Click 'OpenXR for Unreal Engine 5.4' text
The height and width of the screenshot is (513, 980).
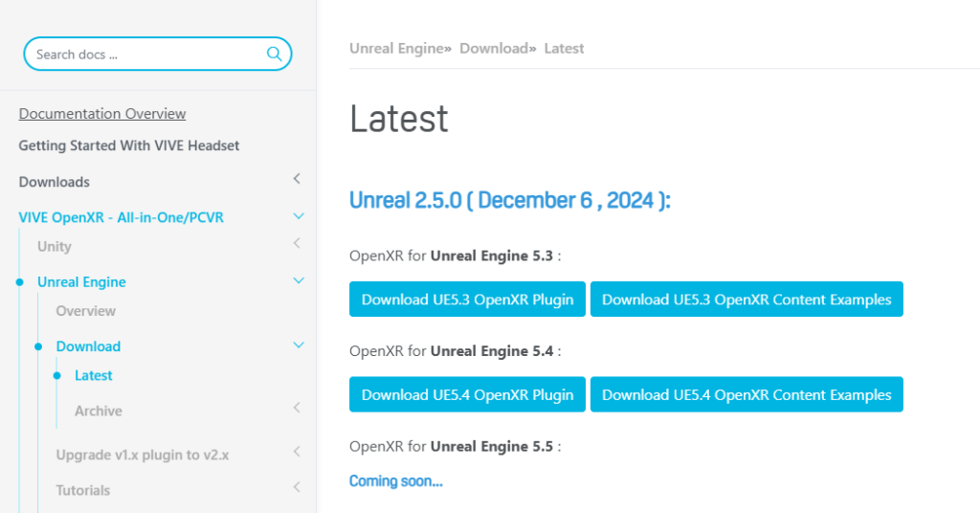click(455, 351)
